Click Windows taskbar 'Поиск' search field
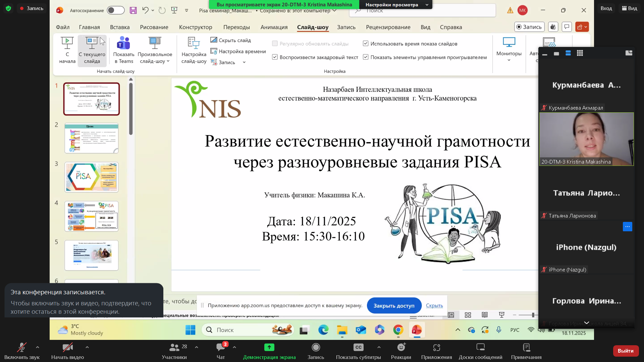This screenshot has width=644, height=362. pos(248,330)
